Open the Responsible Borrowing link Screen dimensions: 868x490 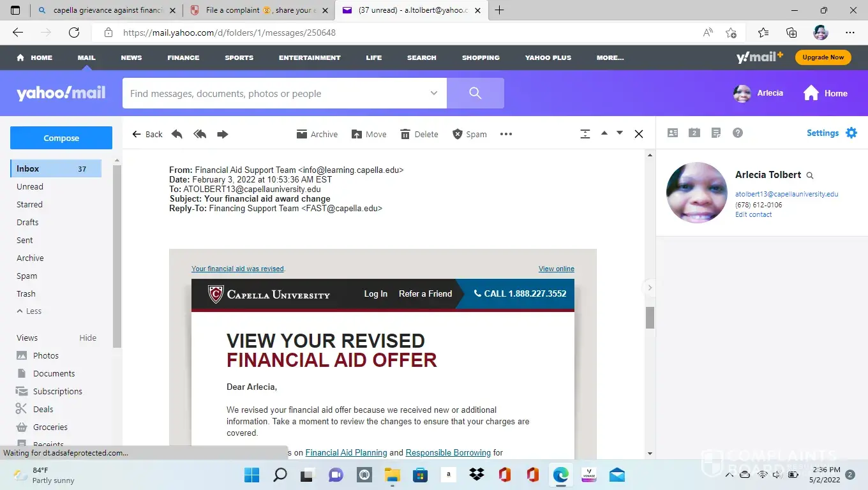point(448,452)
